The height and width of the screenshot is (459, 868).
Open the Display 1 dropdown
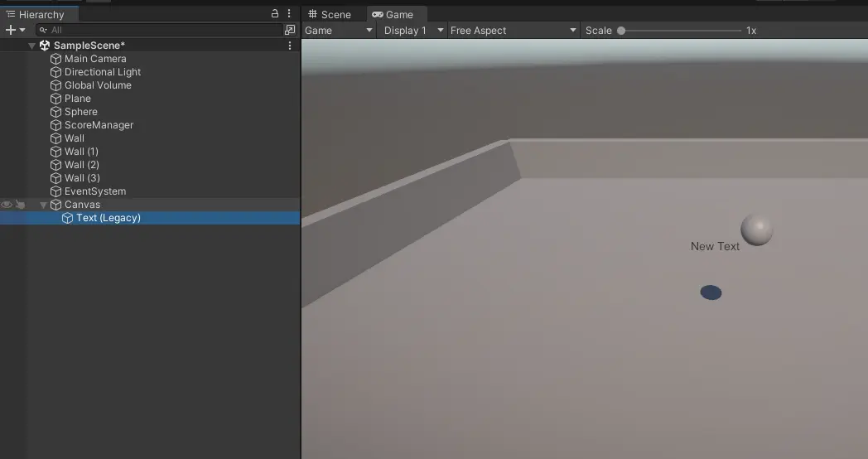[x=412, y=31]
